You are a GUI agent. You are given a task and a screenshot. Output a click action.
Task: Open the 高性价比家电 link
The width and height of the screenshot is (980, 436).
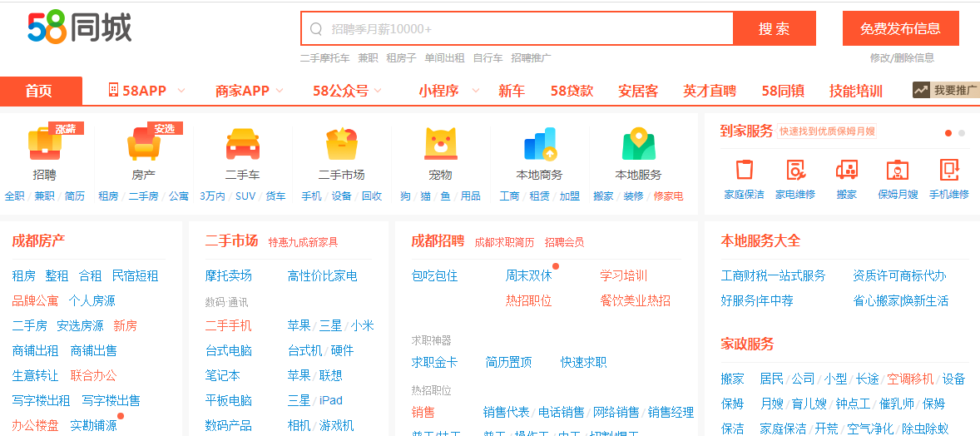coord(323,276)
